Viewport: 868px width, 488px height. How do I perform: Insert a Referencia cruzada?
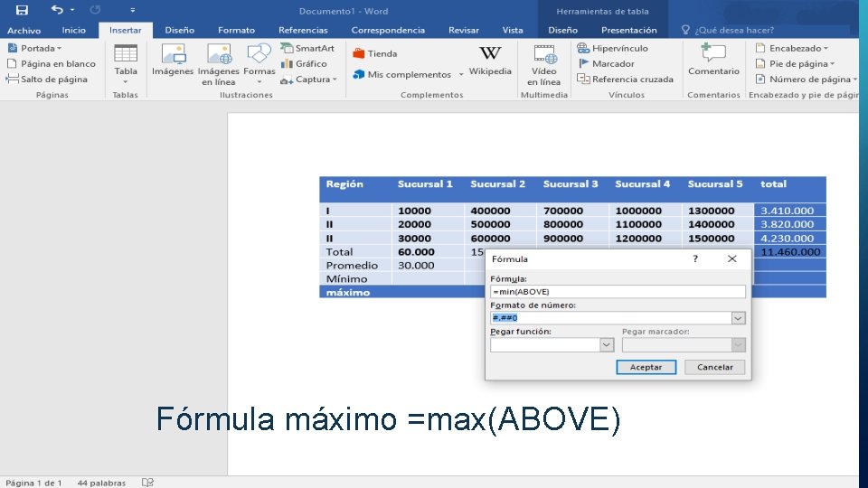point(625,80)
